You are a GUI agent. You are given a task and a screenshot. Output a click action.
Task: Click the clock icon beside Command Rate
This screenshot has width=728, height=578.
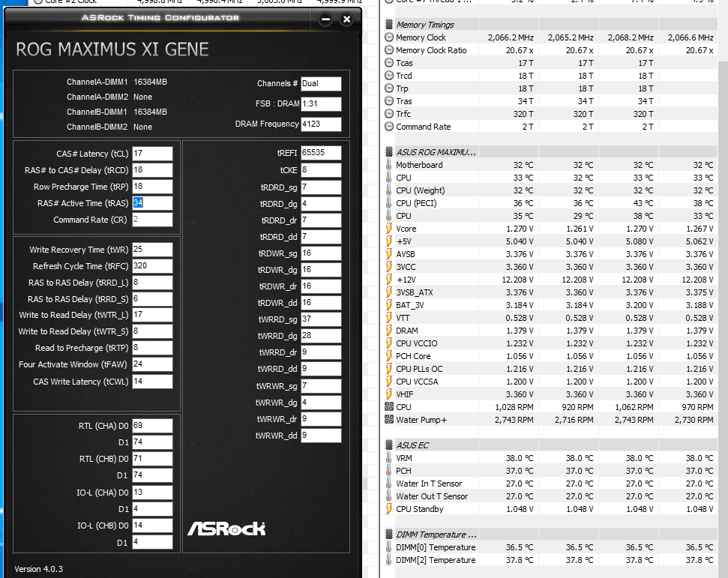[x=389, y=127]
